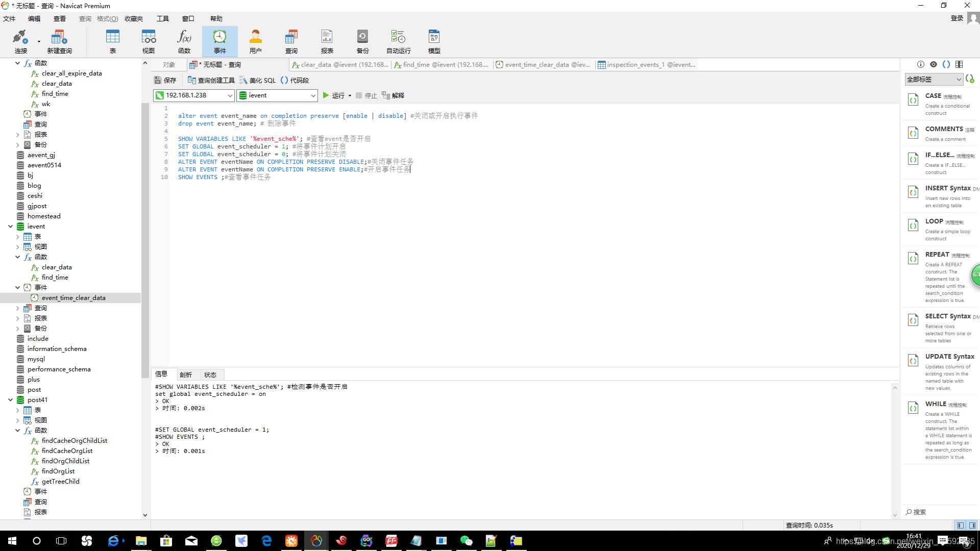Click the Function (函数) toolbar icon
Viewport: 980px width, 551px height.
point(184,41)
